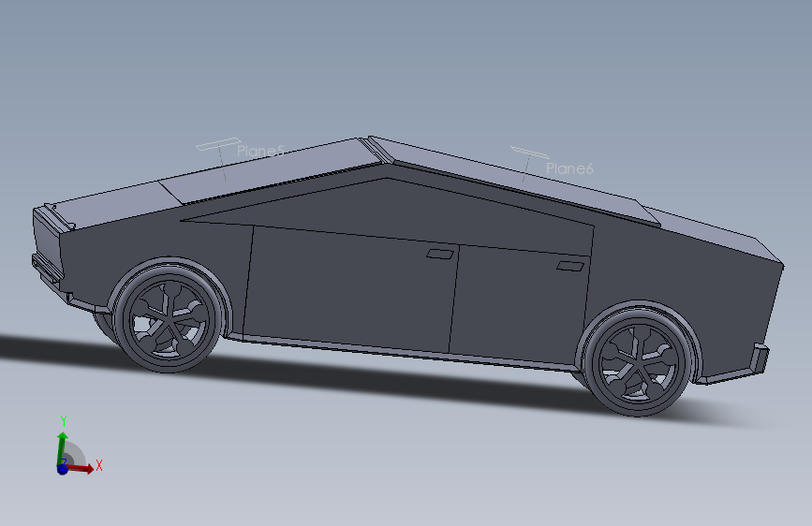Select the rear door panel

point(518,305)
